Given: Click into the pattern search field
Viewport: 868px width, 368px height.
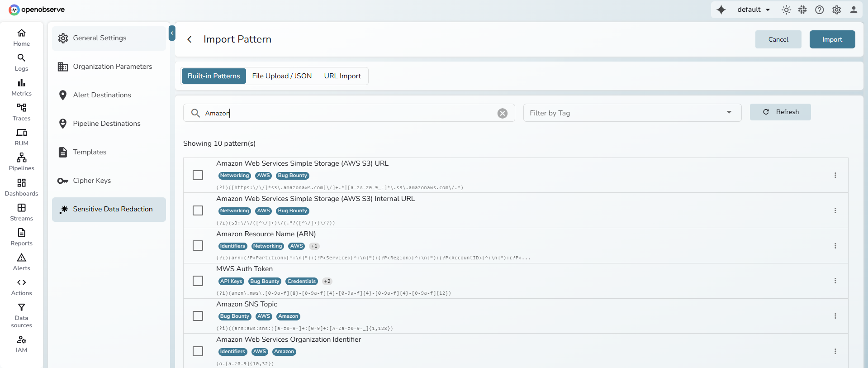Looking at the screenshot, I should pos(348,113).
